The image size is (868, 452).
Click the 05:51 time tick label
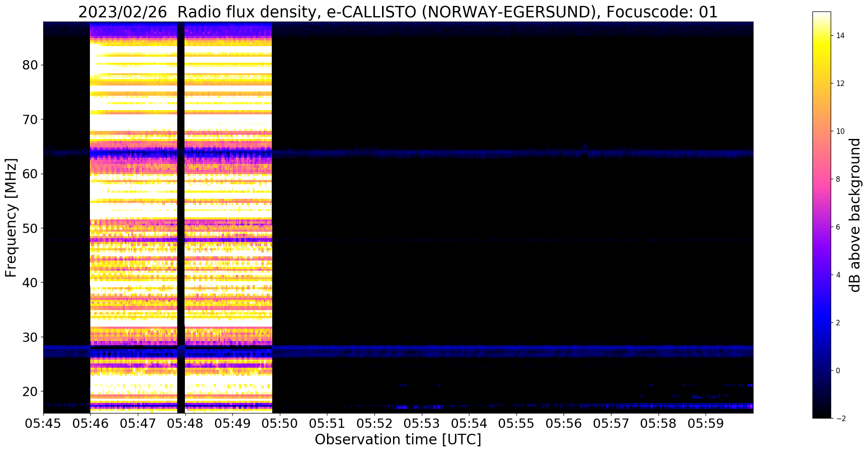click(x=327, y=423)
